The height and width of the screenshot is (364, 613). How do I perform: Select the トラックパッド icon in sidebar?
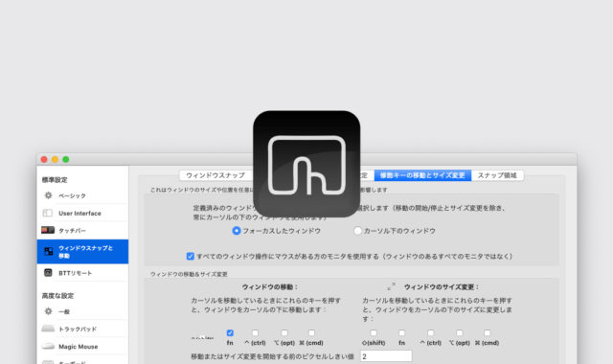[48, 329]
